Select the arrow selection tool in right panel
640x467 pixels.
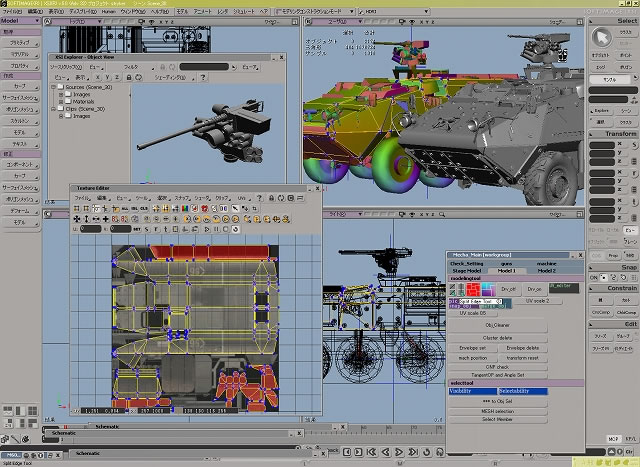602,38
